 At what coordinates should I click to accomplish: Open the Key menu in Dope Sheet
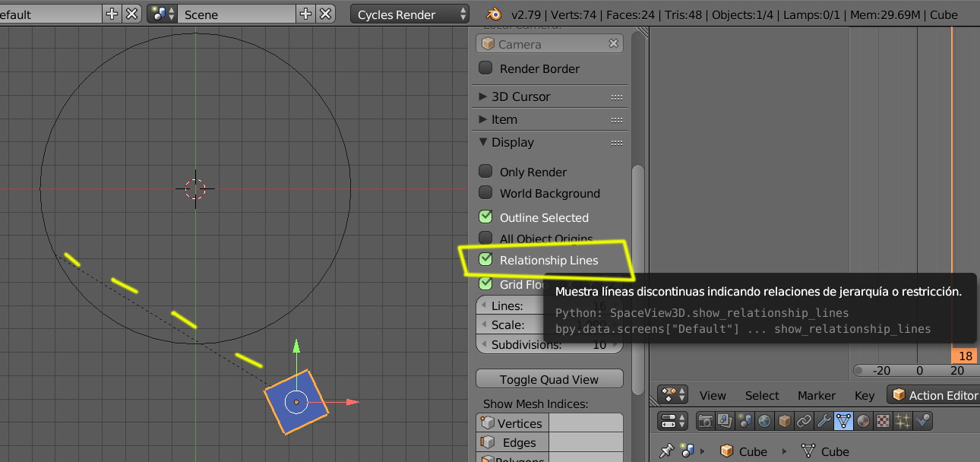(x=865, y=395)
